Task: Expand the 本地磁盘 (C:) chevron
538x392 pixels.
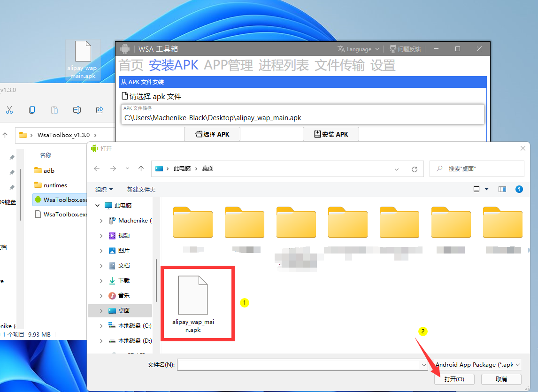Action: pyautogui.click(x=101, y=326)
